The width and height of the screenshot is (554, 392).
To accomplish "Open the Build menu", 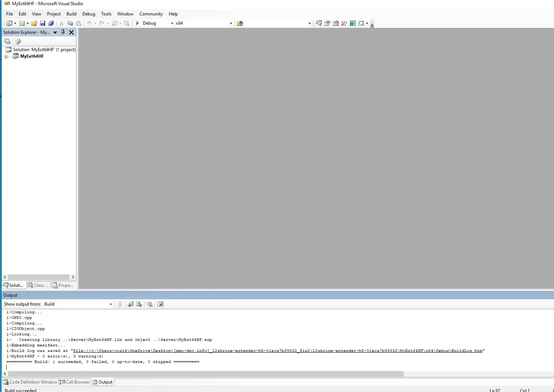I will point(71,14).
